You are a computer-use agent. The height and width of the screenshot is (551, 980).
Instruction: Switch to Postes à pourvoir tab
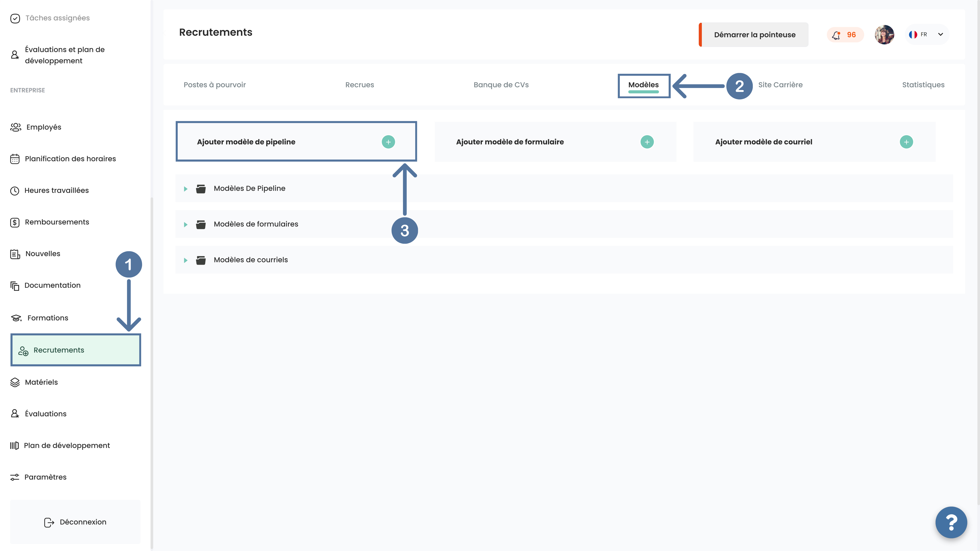pyautogui.click(x=215, y=85)
